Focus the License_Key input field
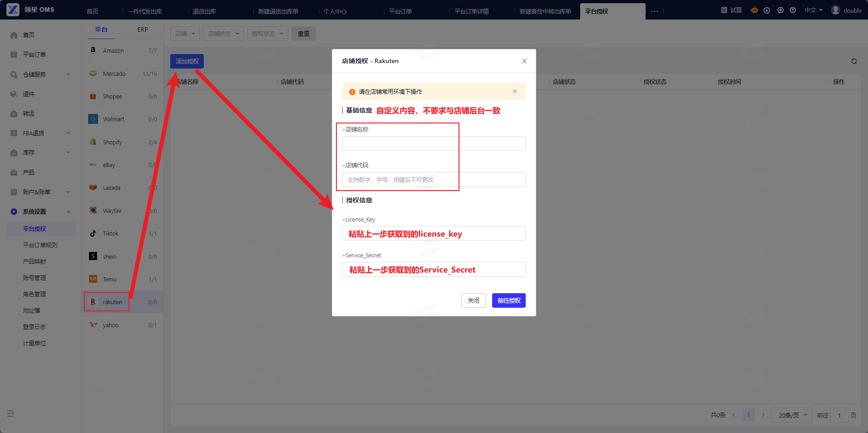Screen dimensions: 868x433 click(434, 233)
